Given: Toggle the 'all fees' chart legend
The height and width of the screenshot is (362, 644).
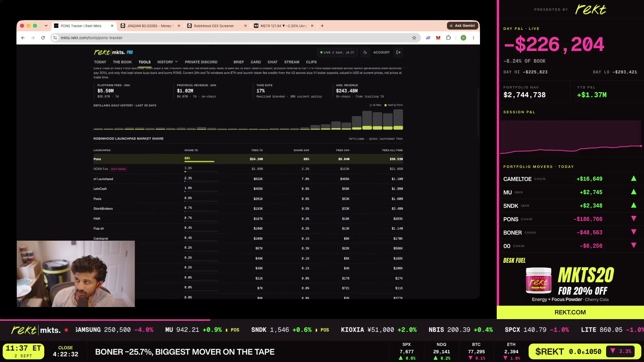Looking at the screenshot, I should (x=375, y=105).
